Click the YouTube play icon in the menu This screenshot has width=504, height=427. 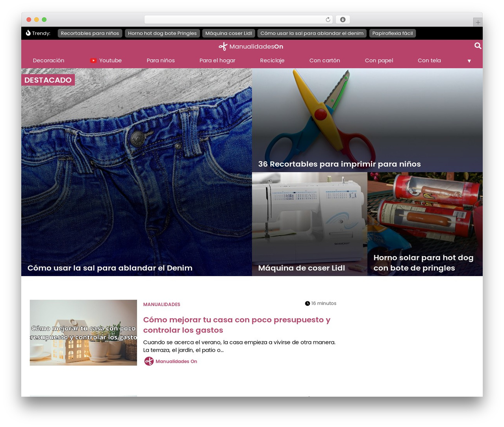93,60
